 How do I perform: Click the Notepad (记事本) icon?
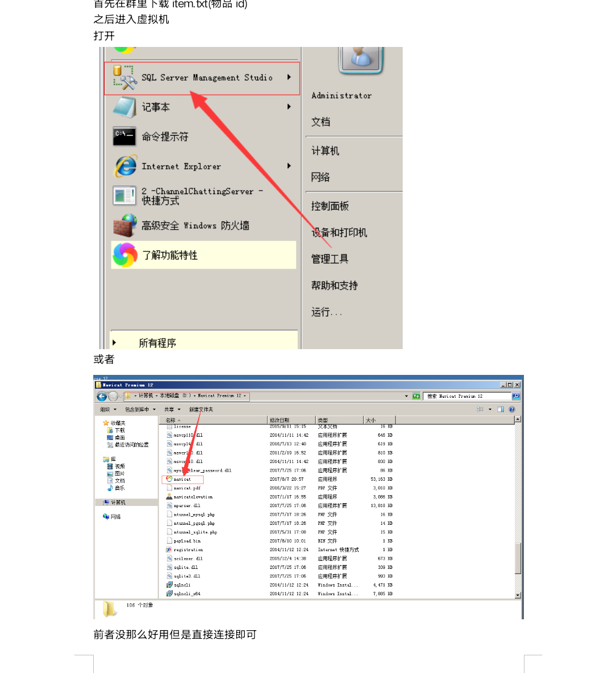point(125,107)
